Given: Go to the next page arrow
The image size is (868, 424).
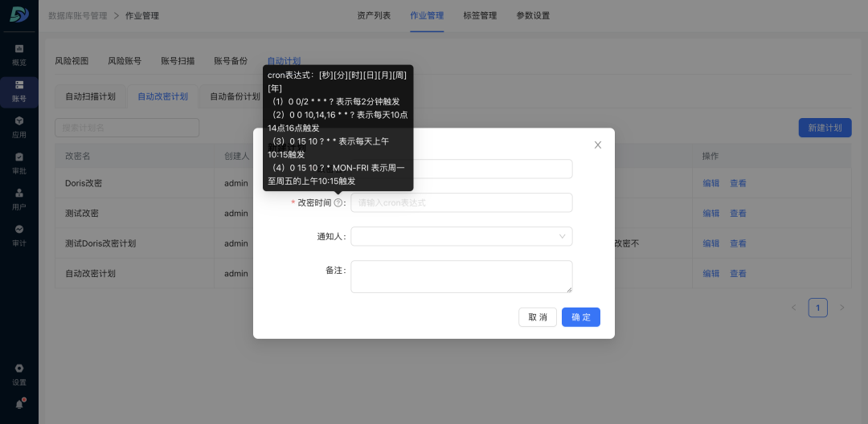Looking at the screenshot, I should coord(842,308).
